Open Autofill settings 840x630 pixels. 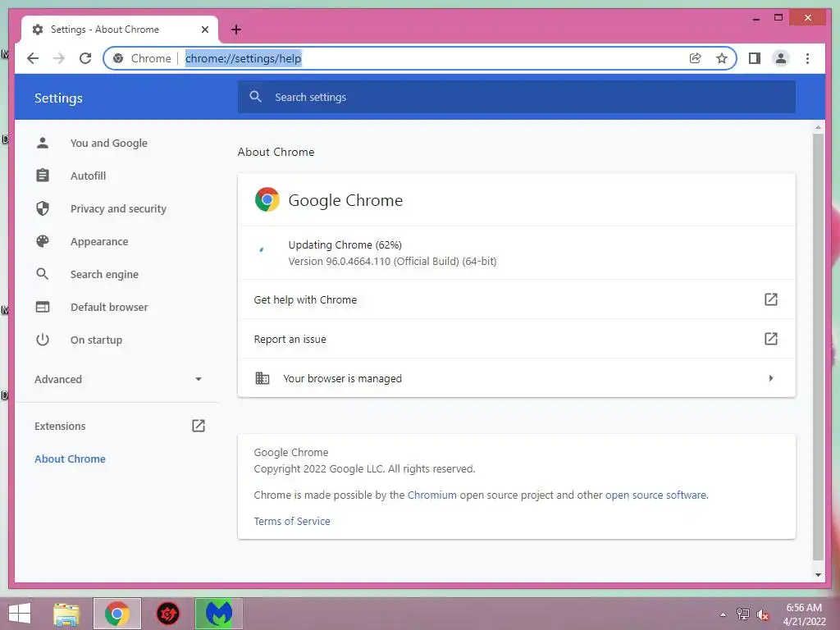point(88,176)
